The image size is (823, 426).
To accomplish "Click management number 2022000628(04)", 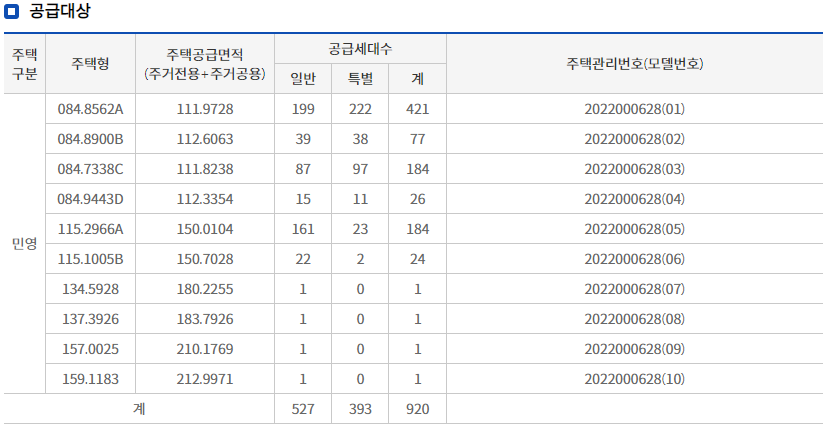I will pos(635,199).
